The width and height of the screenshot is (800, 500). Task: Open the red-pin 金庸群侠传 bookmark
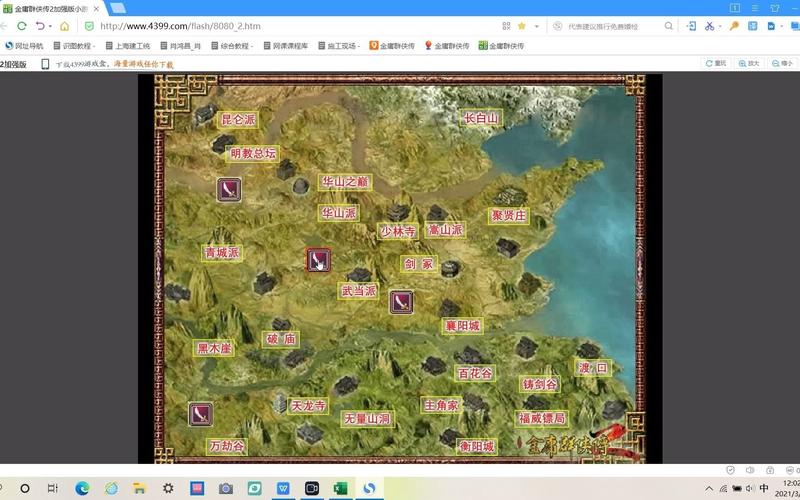(447, 45)
